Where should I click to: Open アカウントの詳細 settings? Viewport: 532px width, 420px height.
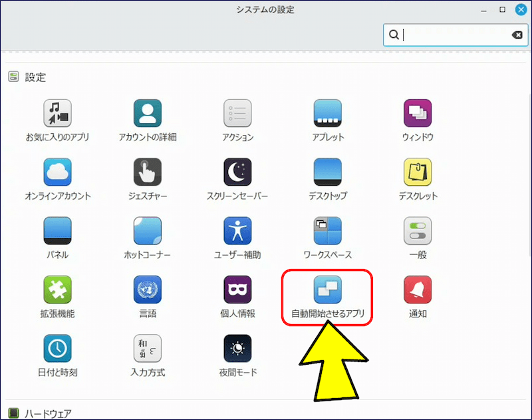click(x=147, y=113)
